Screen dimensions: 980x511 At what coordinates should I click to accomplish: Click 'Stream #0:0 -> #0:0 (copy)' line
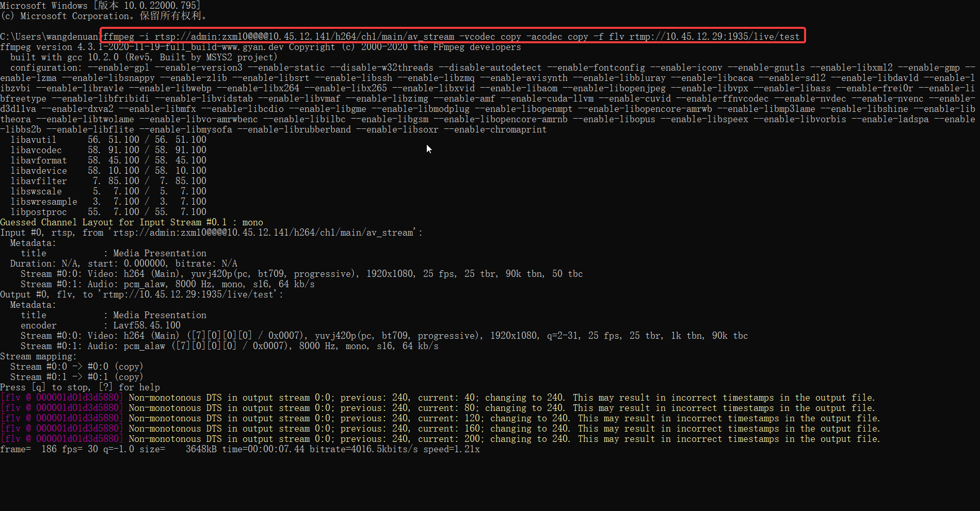click(77, 367)
